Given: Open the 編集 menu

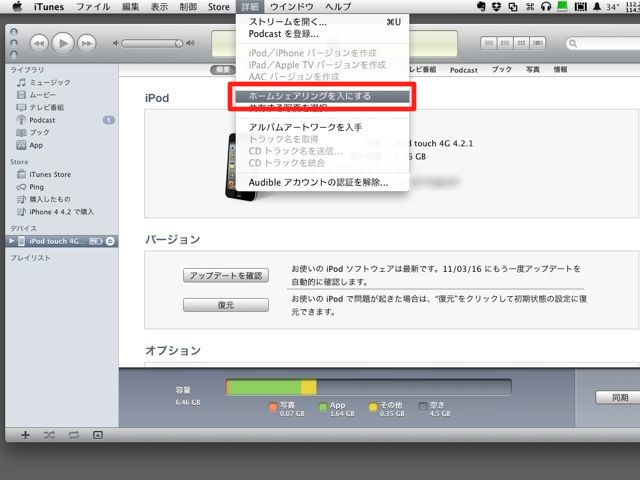Looking at the screenshot, I should [131, 7].
